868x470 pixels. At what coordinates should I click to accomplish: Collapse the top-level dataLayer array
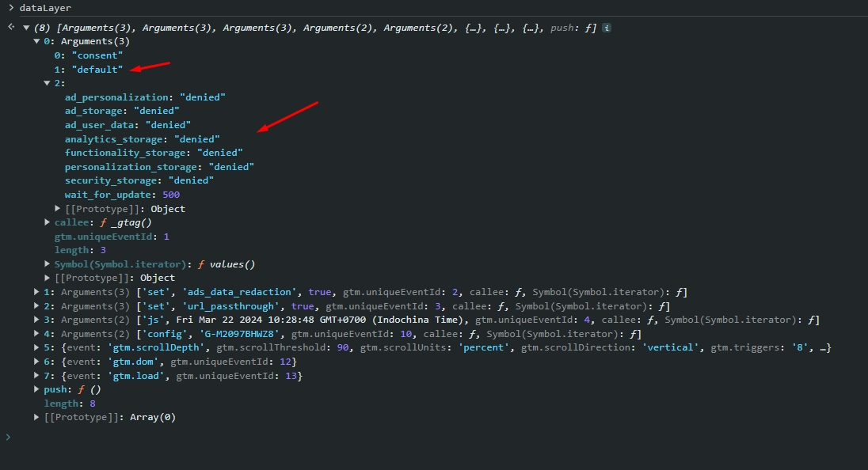(x=26, y=28)
